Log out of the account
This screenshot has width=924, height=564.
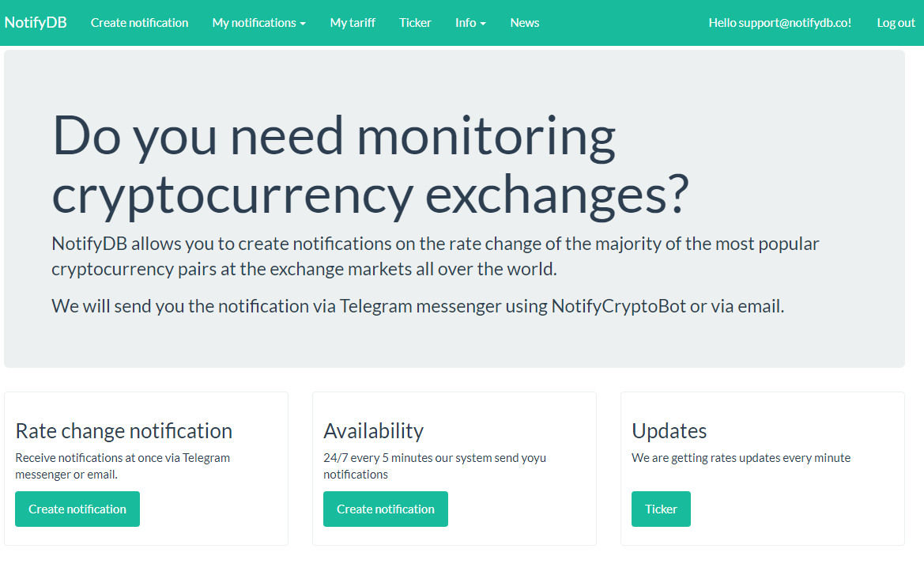coord(896,22)
